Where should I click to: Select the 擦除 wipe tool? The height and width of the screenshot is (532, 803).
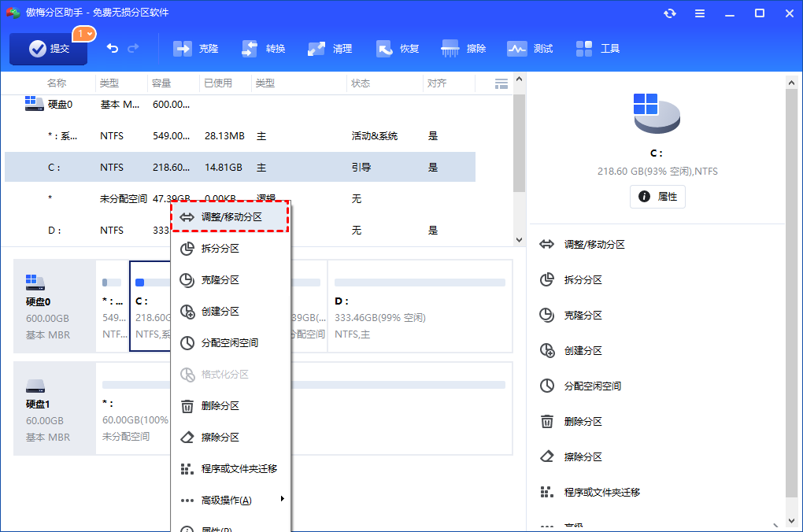[464, 48]
